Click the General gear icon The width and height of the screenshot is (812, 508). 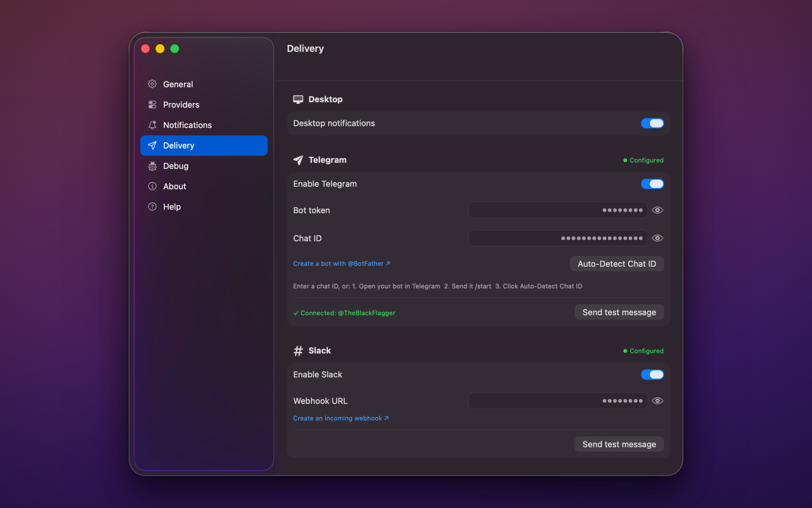coord(152,84)
